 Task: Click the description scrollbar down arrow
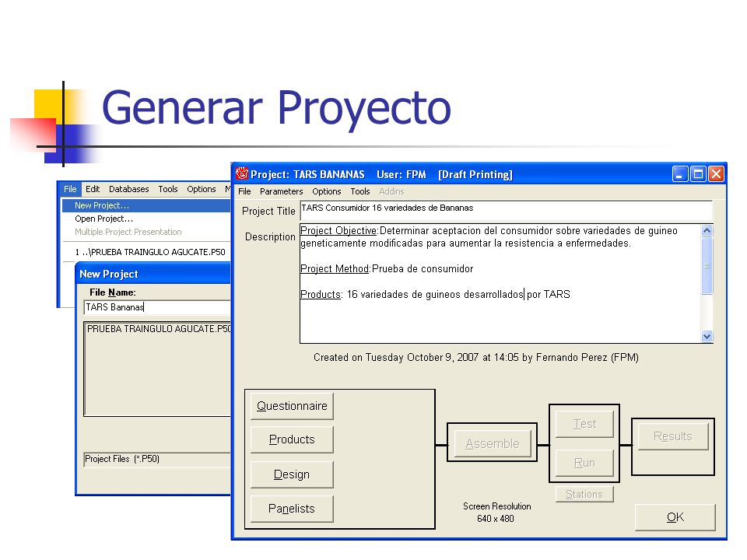(x=707, y=336)
